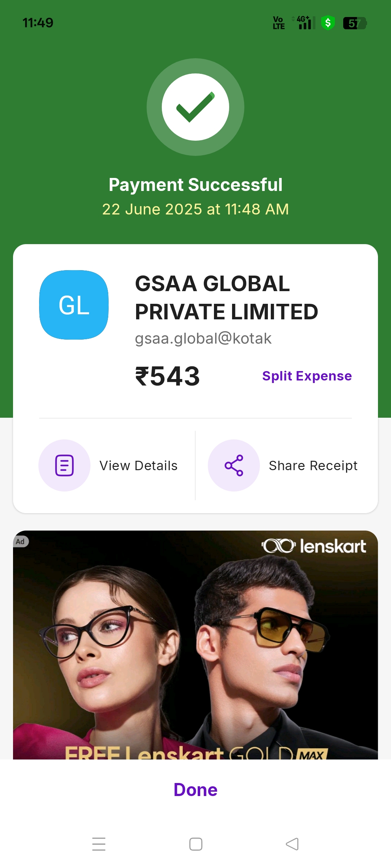Tap GSAA GLOBAL PRIVATE LIMITED merchant name

(227, 297)
